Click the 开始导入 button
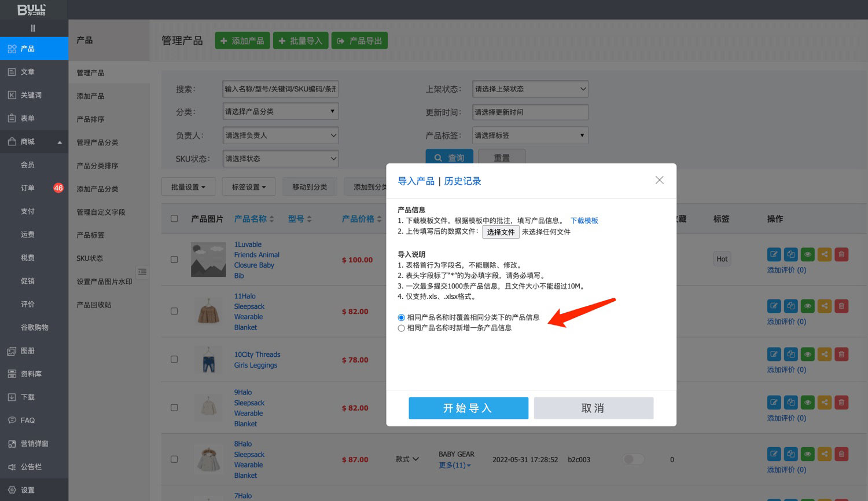The image size is (868, 501). pos(468,408)
